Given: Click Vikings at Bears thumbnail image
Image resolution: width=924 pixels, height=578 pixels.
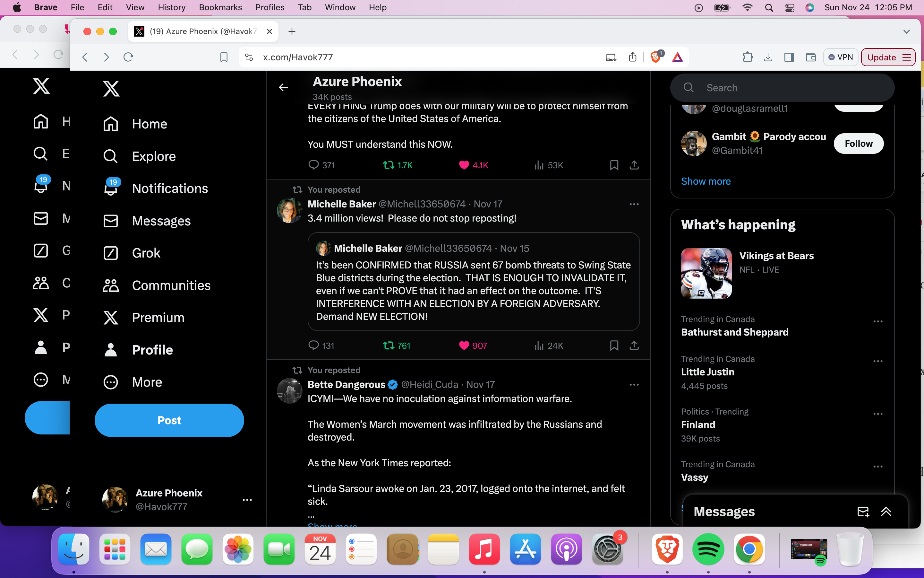Looking at the screenshot, I should pos(706,273).
